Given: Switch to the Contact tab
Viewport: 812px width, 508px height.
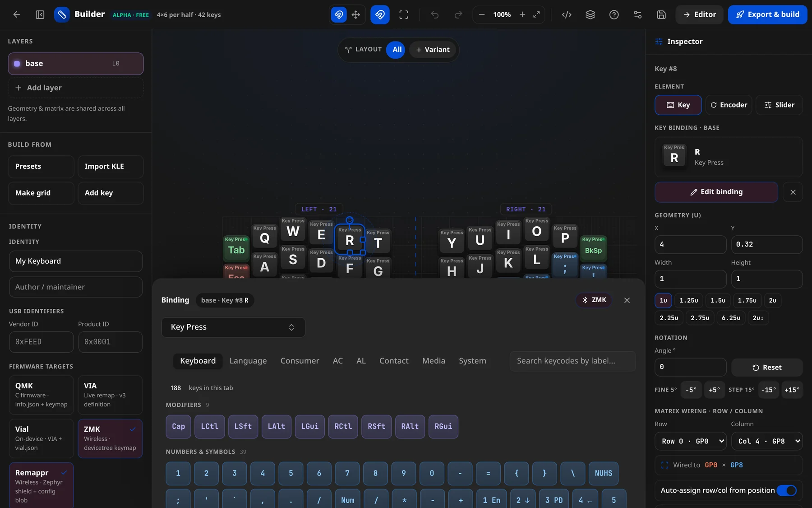Looking at the screenshot, I should (x=394, y=361).
